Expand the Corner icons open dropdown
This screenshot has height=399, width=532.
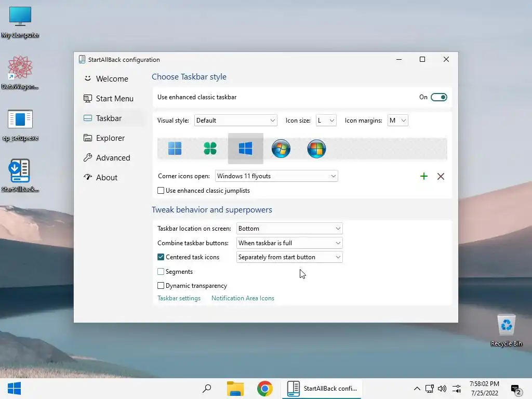coord(276,176)
